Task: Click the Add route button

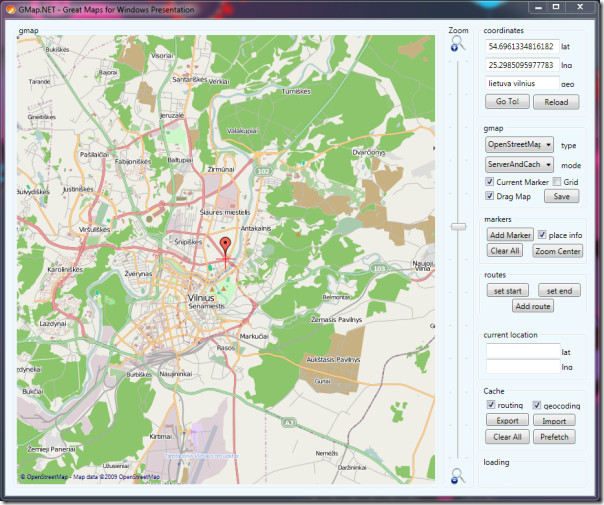Action: click(533, 306)
